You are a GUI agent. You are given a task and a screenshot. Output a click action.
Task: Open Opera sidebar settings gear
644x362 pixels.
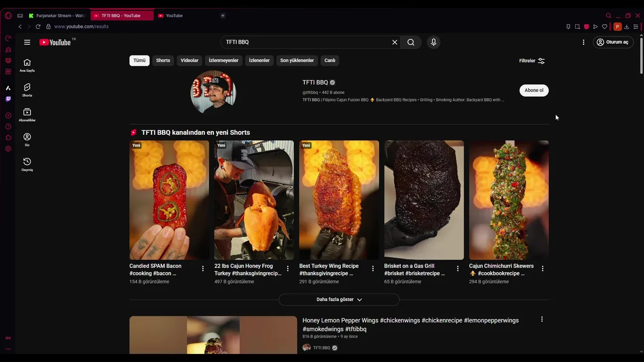[8, 149]
